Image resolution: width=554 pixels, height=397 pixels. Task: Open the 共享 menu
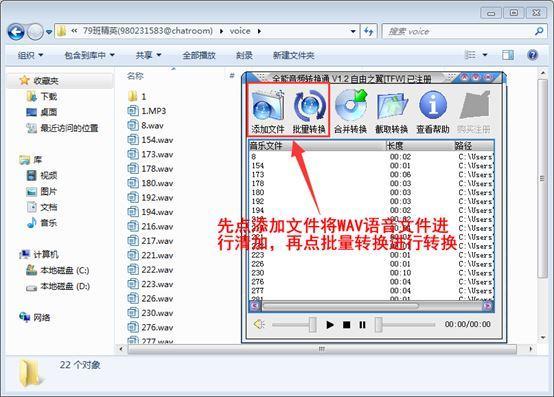tap(148, 55)
